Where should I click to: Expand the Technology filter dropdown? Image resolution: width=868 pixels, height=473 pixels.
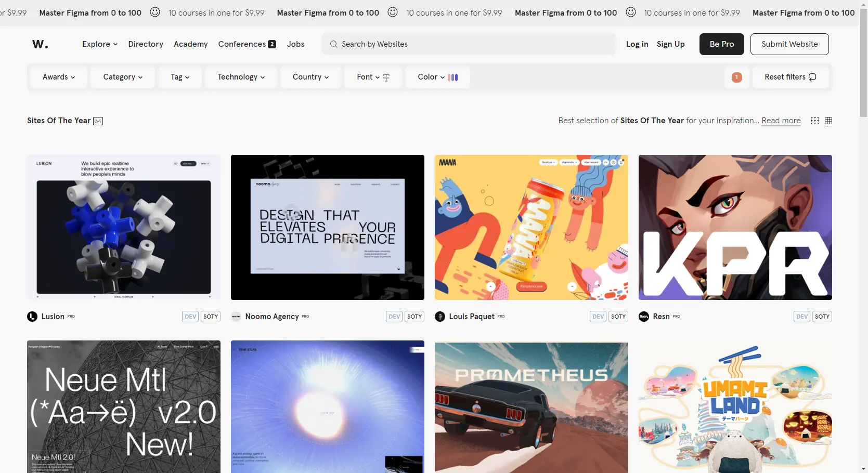(241, 77)
